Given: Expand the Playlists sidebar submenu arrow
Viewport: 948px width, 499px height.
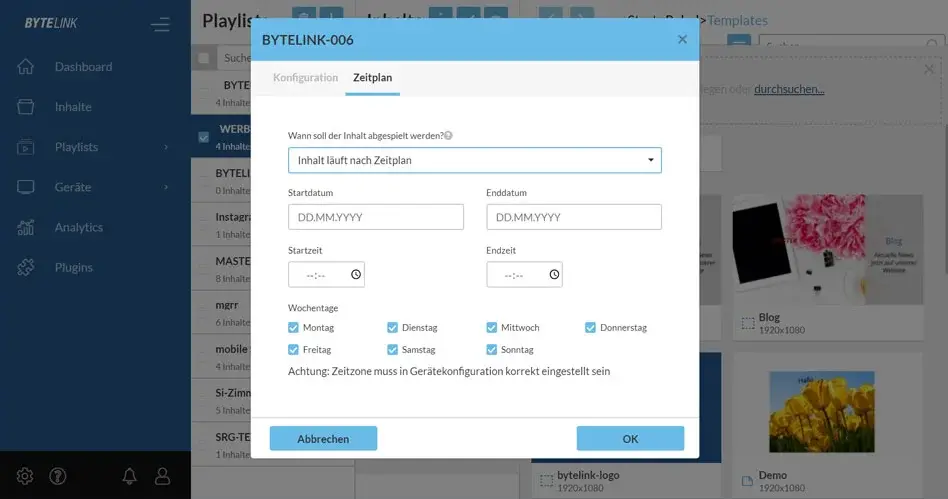Looking at the screenshot, I should [x=166, y=147].
